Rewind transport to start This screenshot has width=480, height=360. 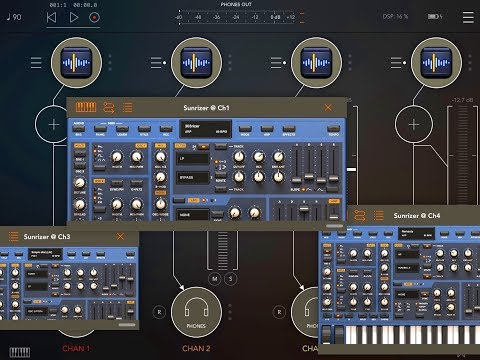click(51, 17)
